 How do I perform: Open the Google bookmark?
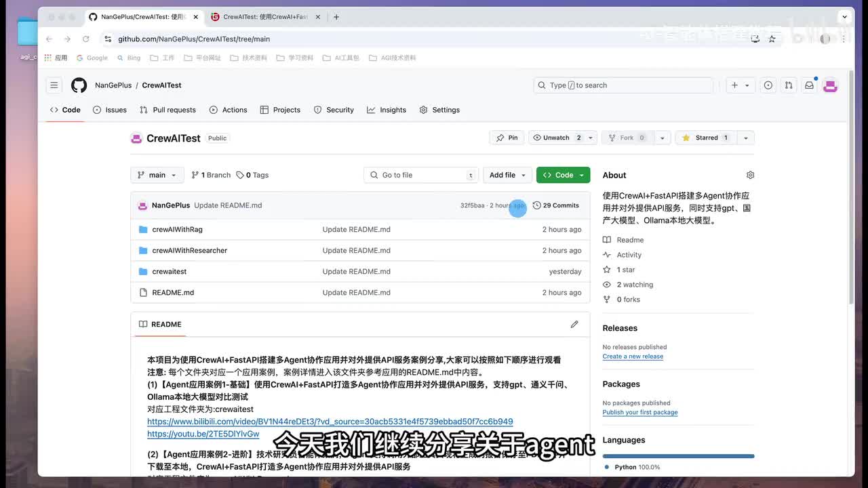click(92, 58)
